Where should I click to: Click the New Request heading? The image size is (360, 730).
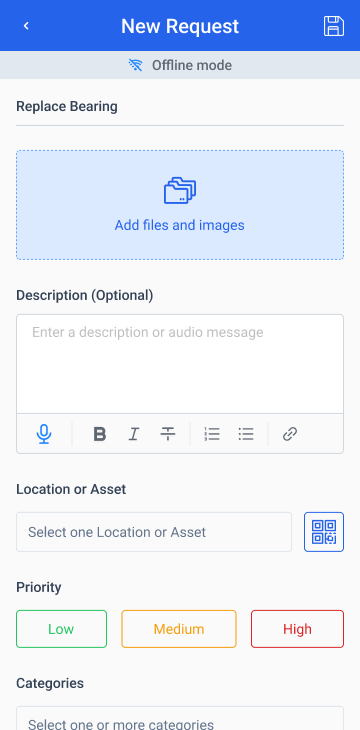coord(180,26)
